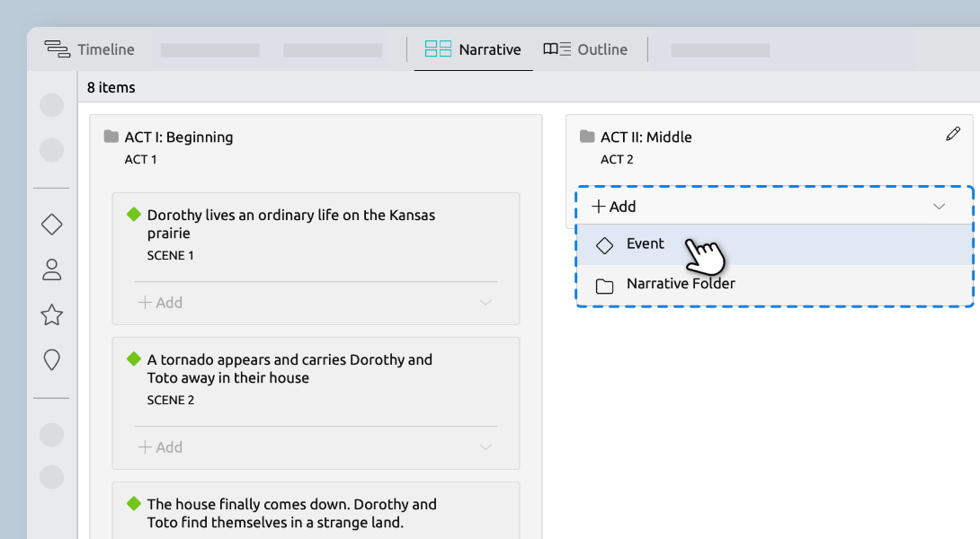Select the ACT I: Beginning title
The image size is (980, 539).
coord(179,137)
